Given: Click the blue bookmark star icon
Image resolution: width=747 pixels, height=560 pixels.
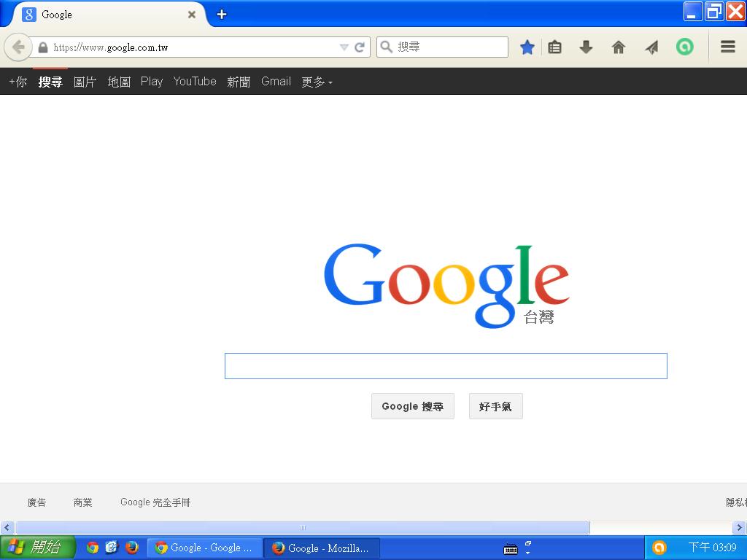Looking at the screenshot, I should (x=527, y=47).
